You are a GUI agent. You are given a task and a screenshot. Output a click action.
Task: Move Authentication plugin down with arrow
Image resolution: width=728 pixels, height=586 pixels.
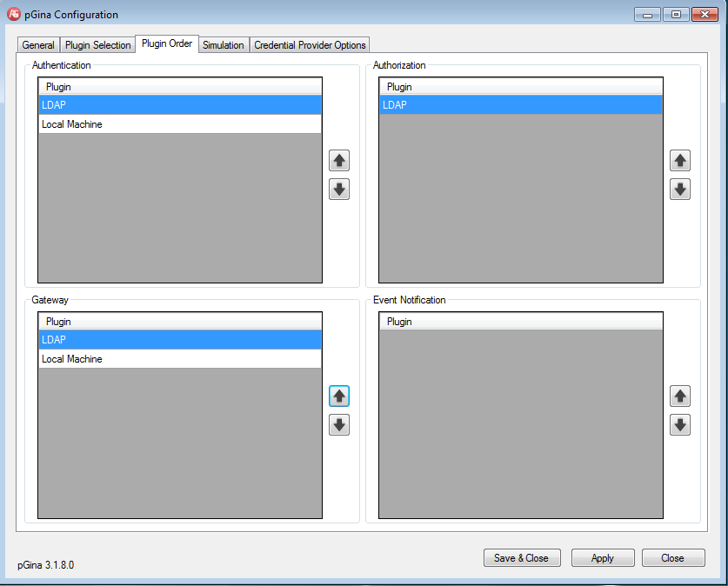point(339,190)
